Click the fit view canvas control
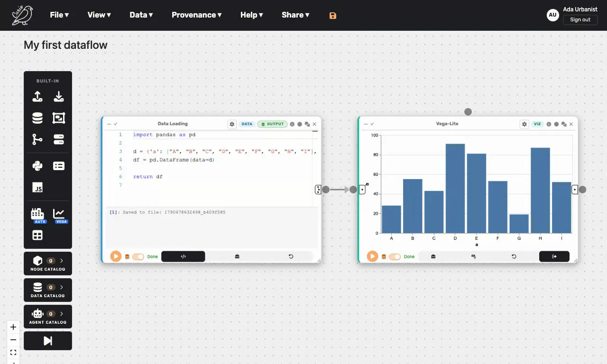This screenshot has width=607, height=364. pyautogui.click(x=13, y=352)
